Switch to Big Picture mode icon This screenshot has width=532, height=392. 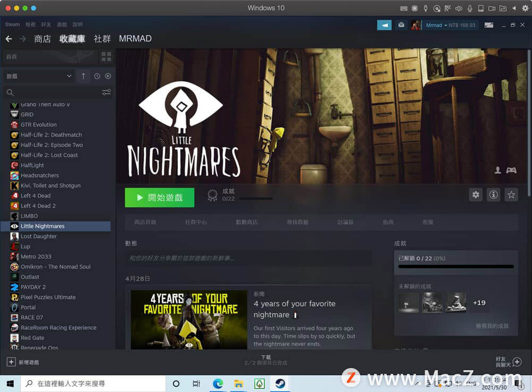pyautogui.click(x=488, y=25)
